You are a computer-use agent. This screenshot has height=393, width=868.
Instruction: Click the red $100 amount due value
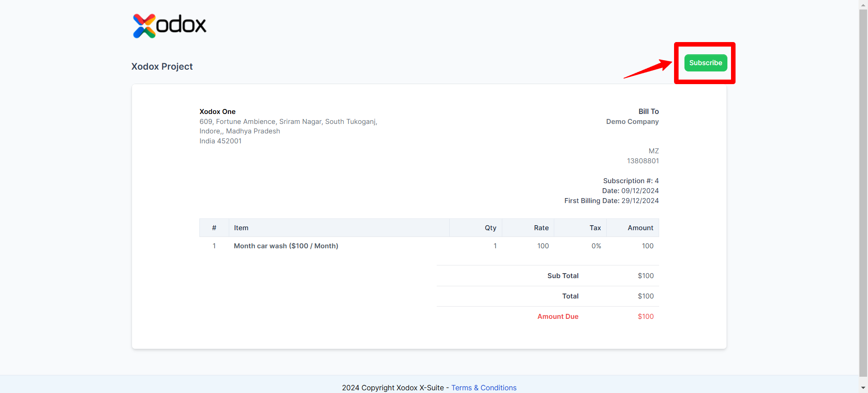point(646,317)
